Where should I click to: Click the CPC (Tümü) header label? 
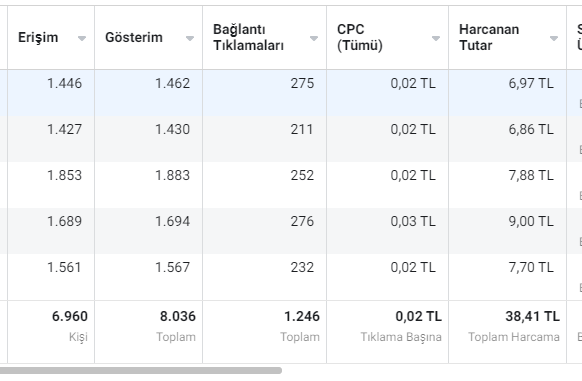click(360, 38)
